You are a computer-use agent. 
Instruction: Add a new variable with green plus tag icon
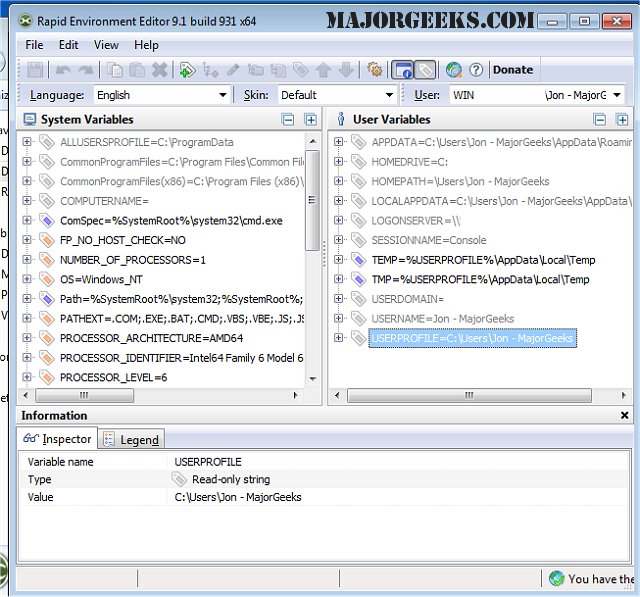pos(187,70)
